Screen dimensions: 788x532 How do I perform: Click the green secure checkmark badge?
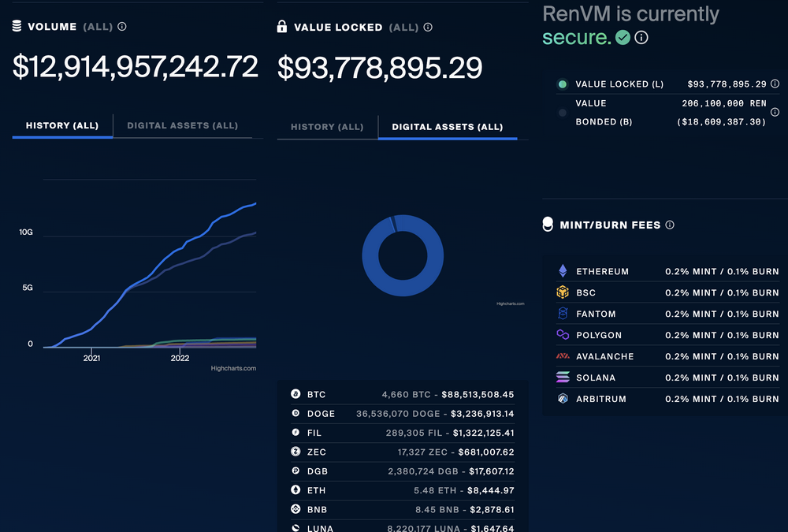[623, 37]
